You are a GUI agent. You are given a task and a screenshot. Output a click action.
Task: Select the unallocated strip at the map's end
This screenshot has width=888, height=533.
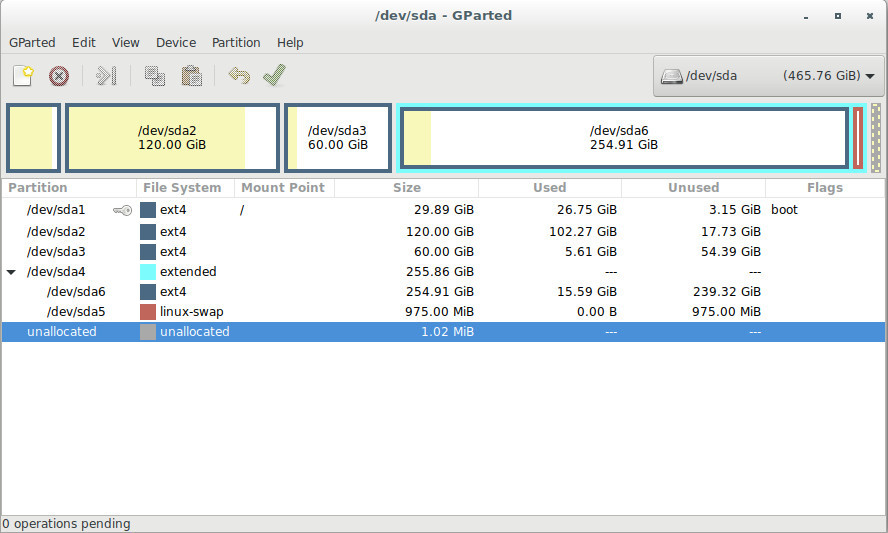pyautogui.click(x=876, y=138)
